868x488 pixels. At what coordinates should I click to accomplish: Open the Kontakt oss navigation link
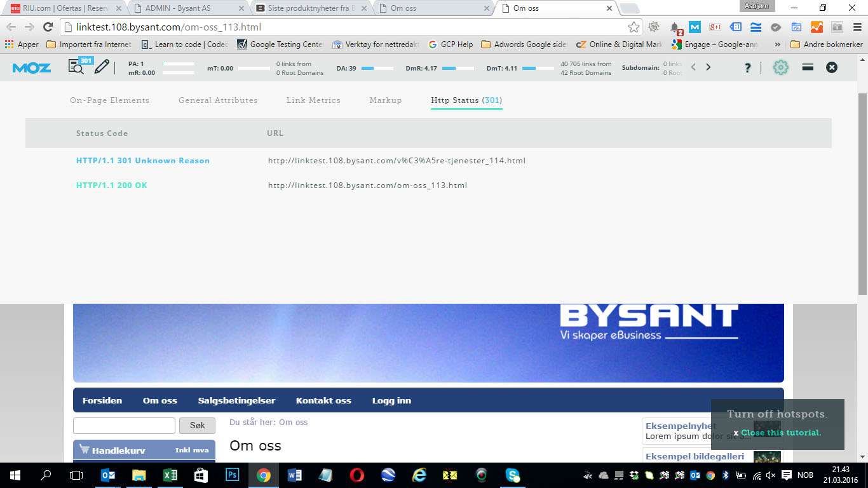pyautogui.click(x=323, y=400)
